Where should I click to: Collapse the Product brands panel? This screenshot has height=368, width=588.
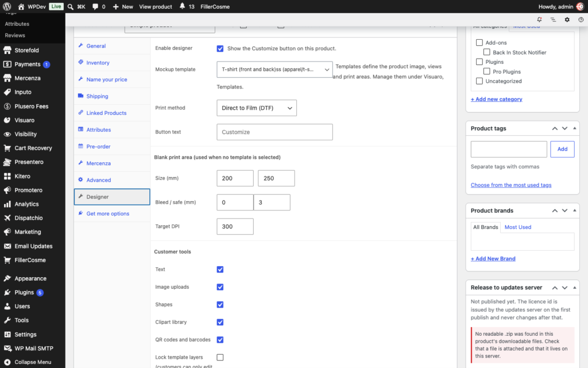tap(574, 210)
